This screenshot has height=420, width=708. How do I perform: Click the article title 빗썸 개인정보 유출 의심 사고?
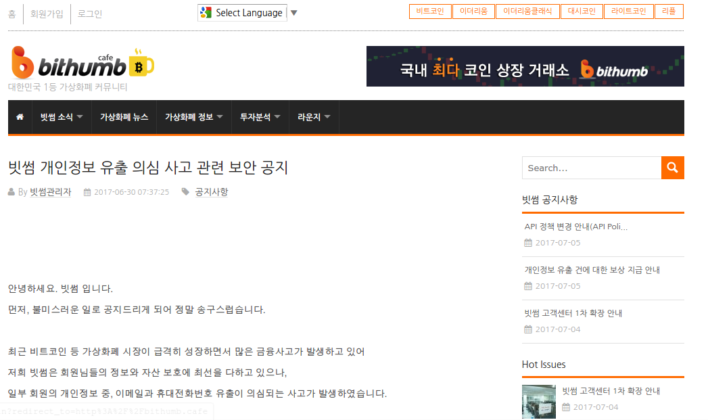(x=148, y=168)
